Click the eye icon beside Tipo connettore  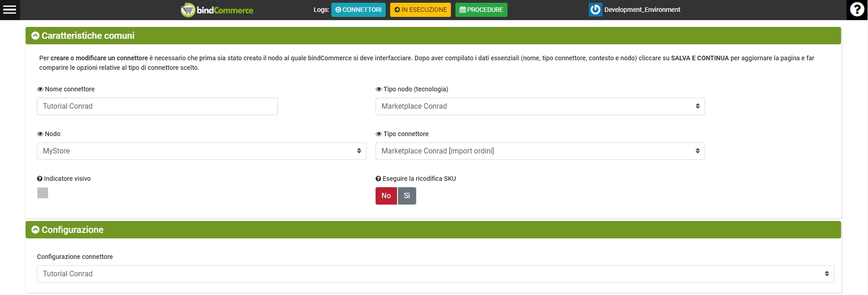[378, 134]
